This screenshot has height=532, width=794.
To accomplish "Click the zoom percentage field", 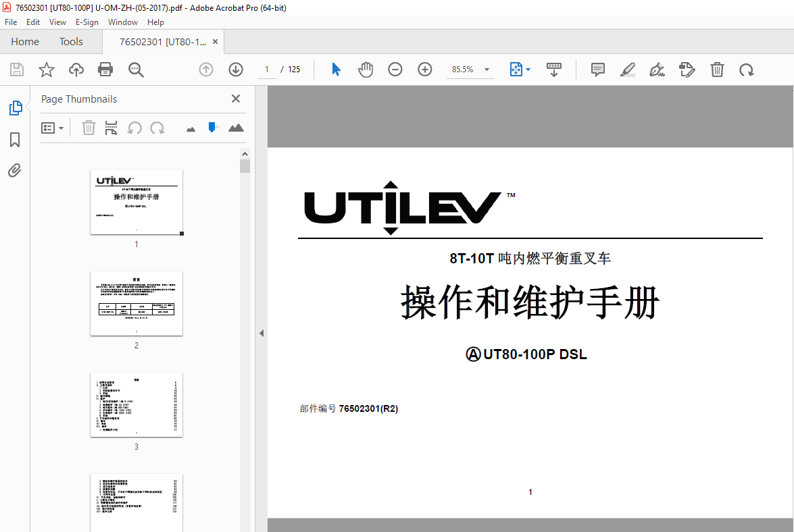I will pyautogui.click(x=463, y=70).
